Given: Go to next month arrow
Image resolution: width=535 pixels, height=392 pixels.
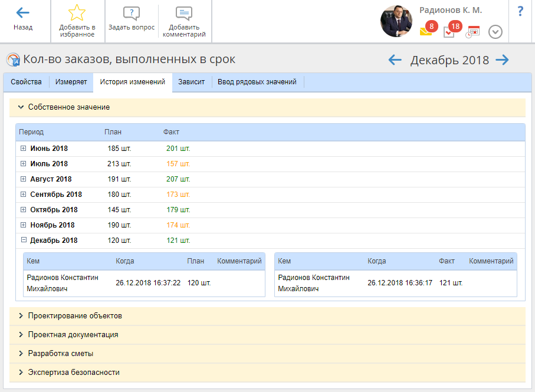Looking at the screenshot, I should (502, 60).
